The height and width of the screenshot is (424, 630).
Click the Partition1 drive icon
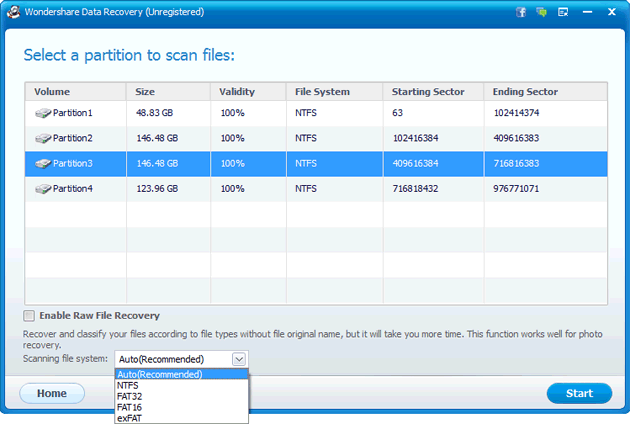pyautogui.click(x=42, y=114)
